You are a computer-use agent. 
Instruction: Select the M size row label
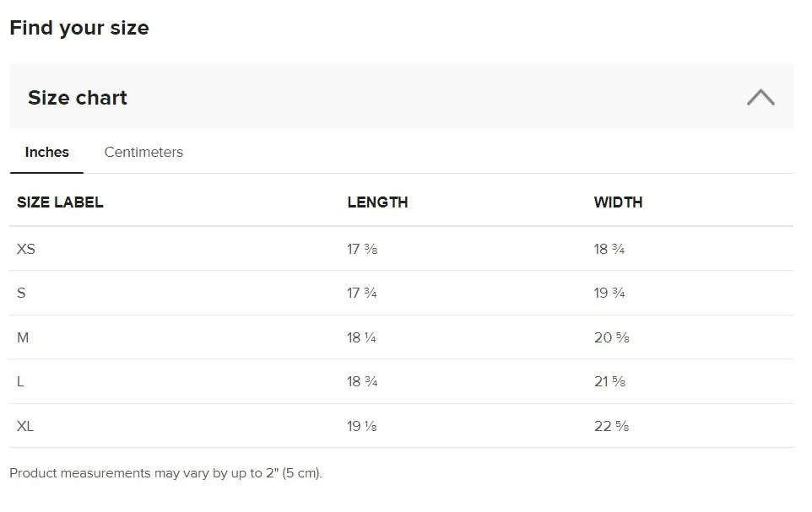(x=23, y=337)
